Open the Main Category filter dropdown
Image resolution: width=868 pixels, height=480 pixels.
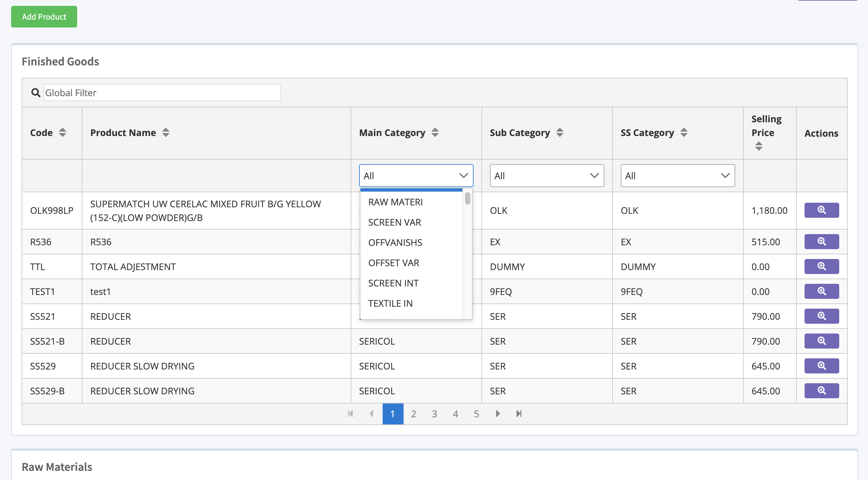(416, 176)
